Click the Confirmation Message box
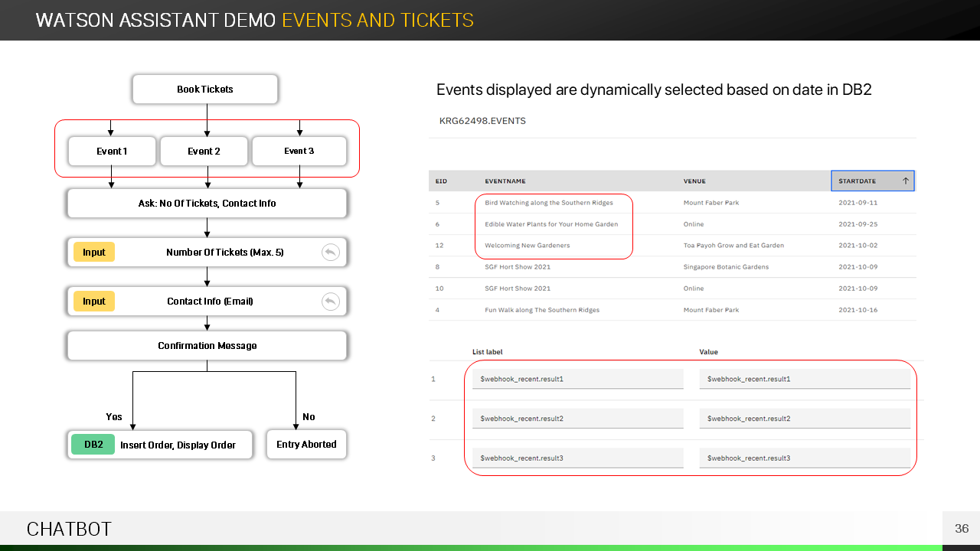Viewport: 980px width, 551px height. point(207,346)
